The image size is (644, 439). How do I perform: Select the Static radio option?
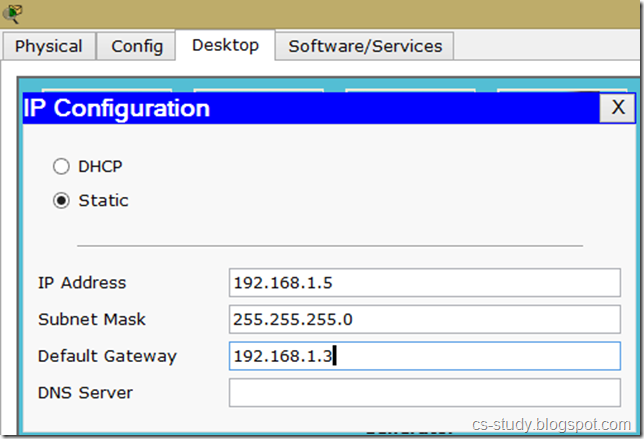62,201
